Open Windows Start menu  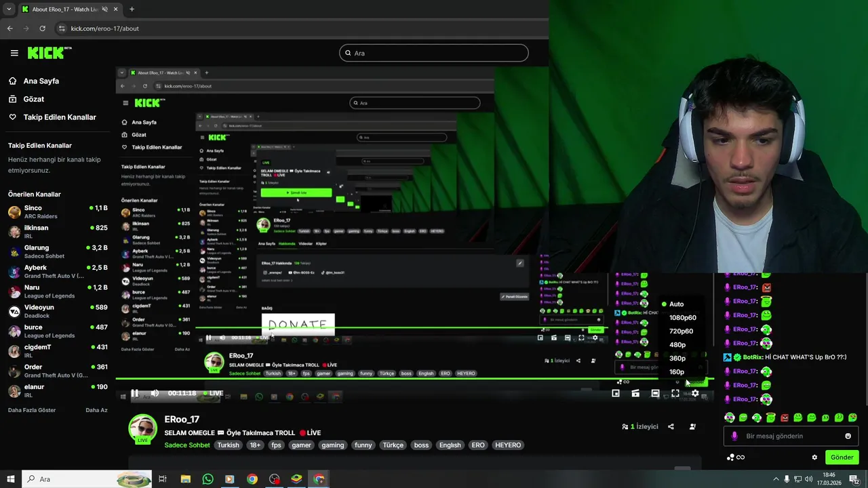(x=10, y=479)
